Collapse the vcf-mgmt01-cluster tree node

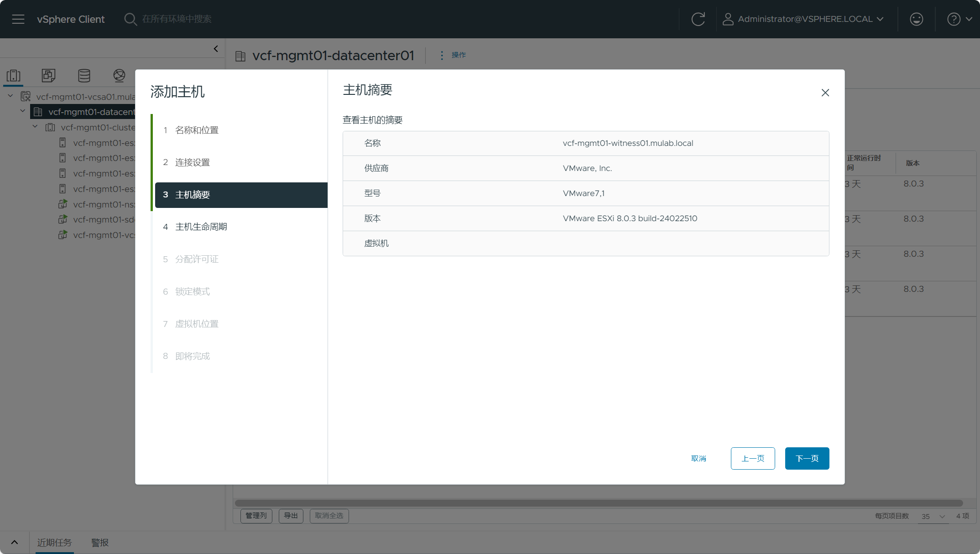click(x=35, y=127)
